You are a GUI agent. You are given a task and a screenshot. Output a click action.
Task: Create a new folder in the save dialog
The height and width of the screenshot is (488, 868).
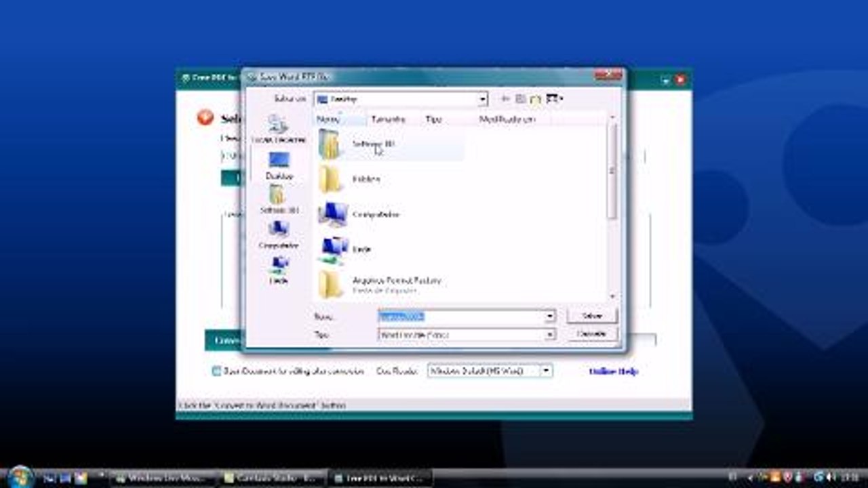pos(536,99)
